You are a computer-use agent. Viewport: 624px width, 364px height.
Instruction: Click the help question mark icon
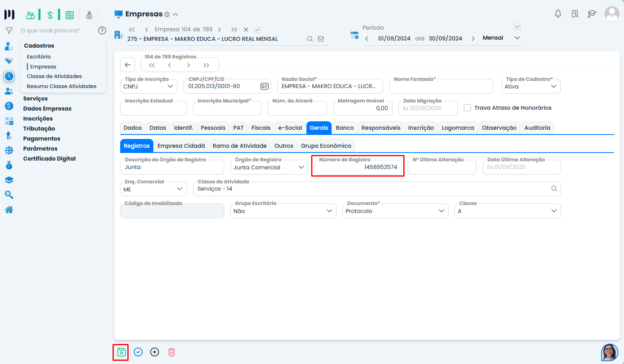102,30
